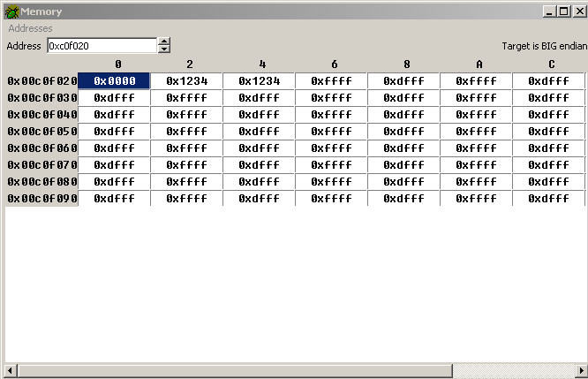
Task: Click row address 0x00c0f040
Action: click(42, 114)
